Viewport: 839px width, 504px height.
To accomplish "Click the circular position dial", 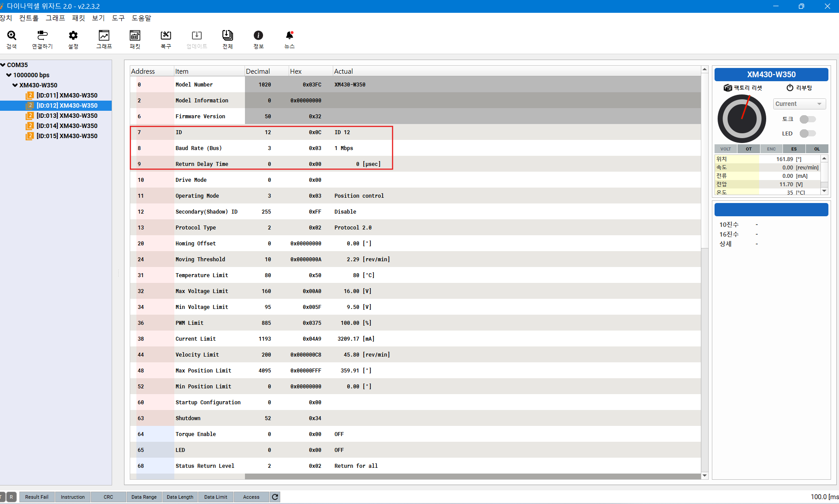I will coord(741,119).
